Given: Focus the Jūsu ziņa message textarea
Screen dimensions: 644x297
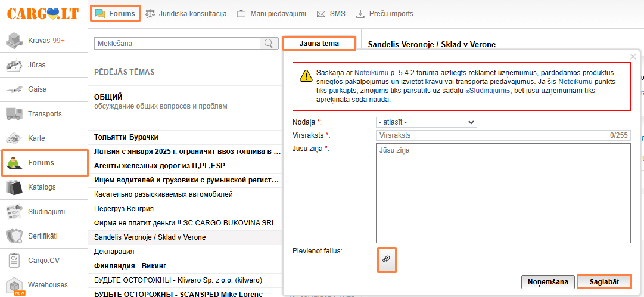Looking at the screenshot, I should point(503,193).
